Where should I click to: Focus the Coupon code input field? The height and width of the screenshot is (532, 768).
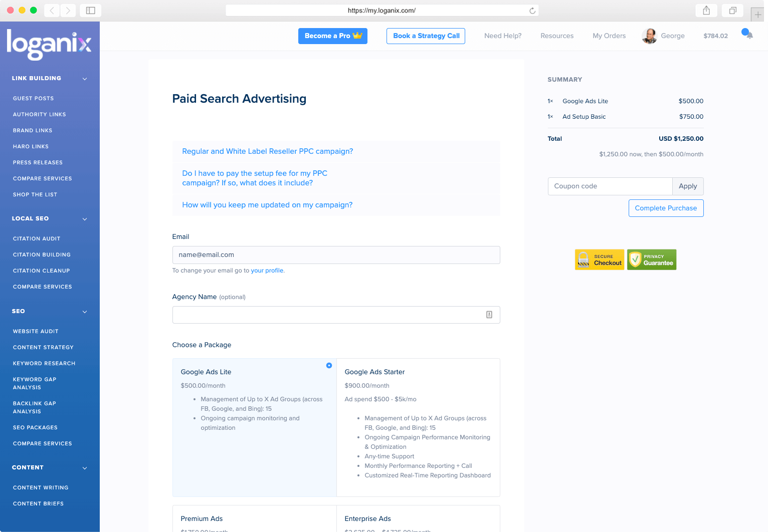pos(610,186)
